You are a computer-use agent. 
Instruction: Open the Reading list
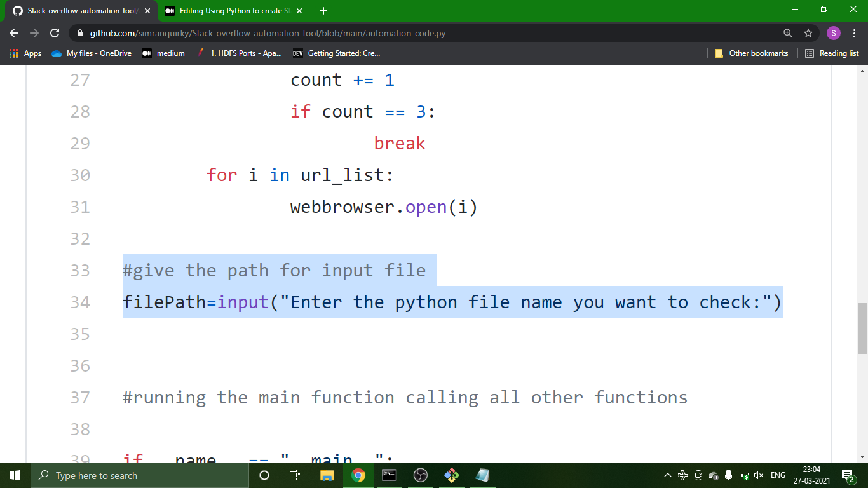831,53
